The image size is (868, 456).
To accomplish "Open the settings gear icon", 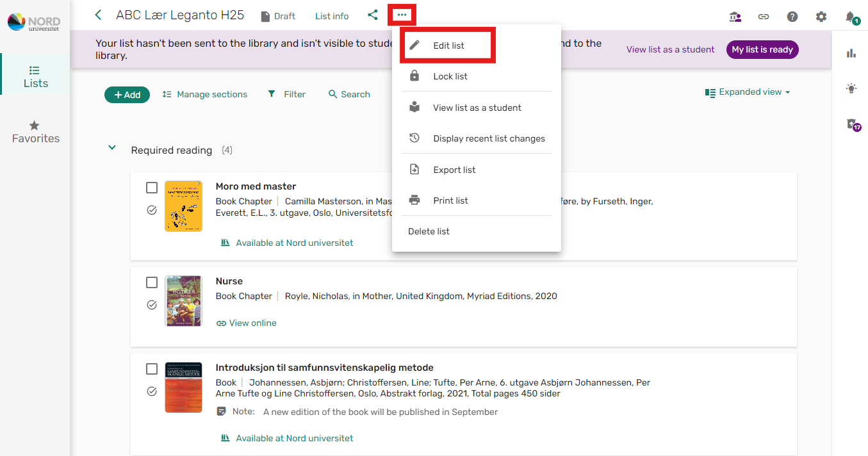I will pyautogui.click(x=821, y=17).
